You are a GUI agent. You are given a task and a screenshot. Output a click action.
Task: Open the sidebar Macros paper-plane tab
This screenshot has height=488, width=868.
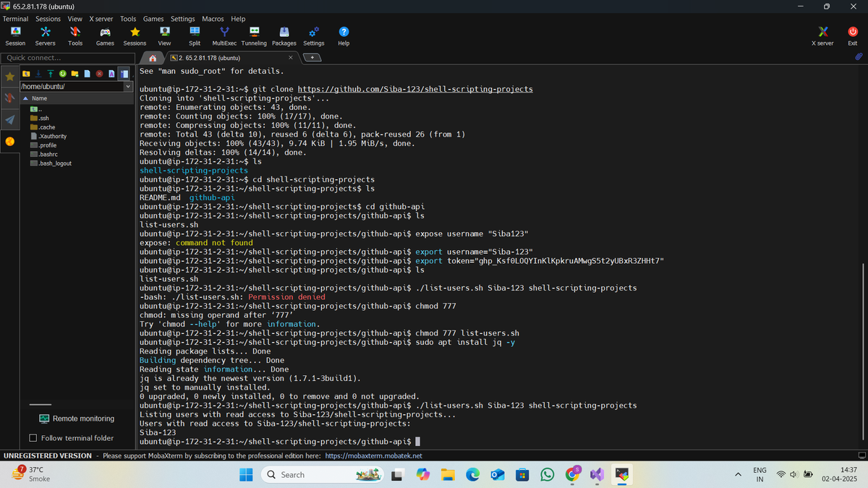[x=9, y=119]
